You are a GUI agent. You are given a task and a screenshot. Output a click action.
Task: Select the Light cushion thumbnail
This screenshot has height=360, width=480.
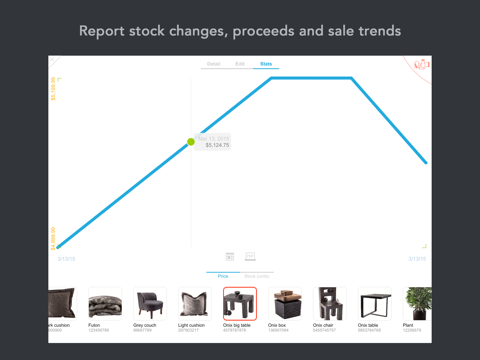click(x=195, y=304)
